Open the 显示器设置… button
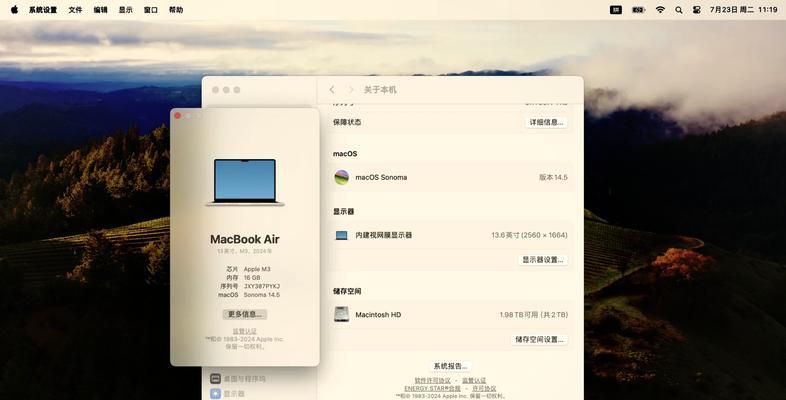Image resolution: width=786 pixels, height=400 pixels. 543,260
